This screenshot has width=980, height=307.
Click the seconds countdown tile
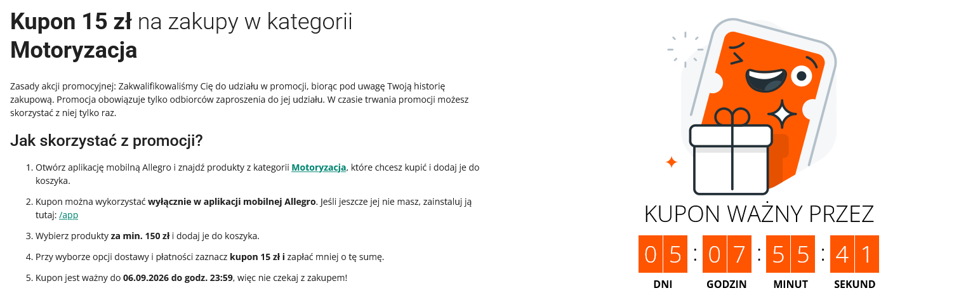854,254
